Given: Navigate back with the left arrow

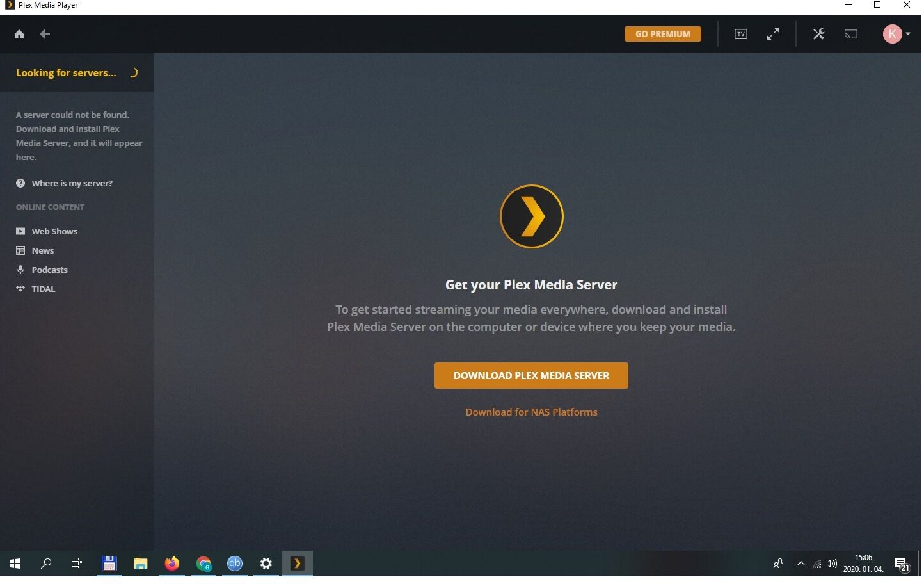Looking at the screenshot, I should [45, 34].
